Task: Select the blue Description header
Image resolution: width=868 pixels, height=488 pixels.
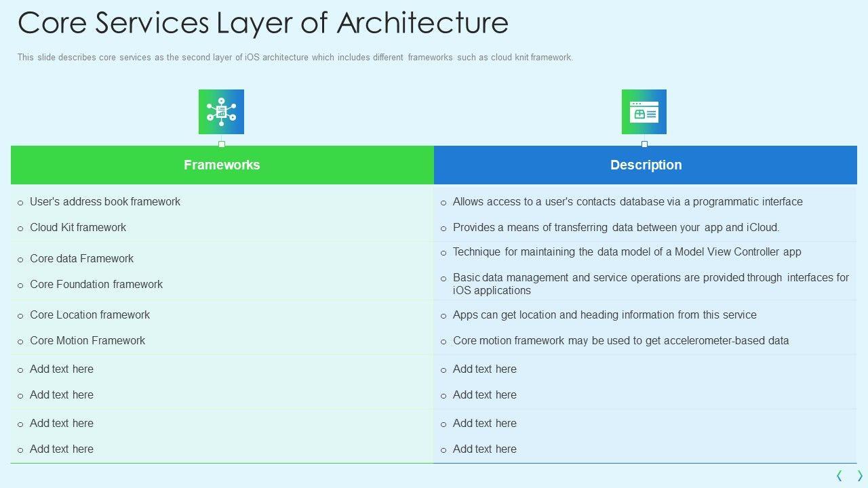Action: pos(646,165)
